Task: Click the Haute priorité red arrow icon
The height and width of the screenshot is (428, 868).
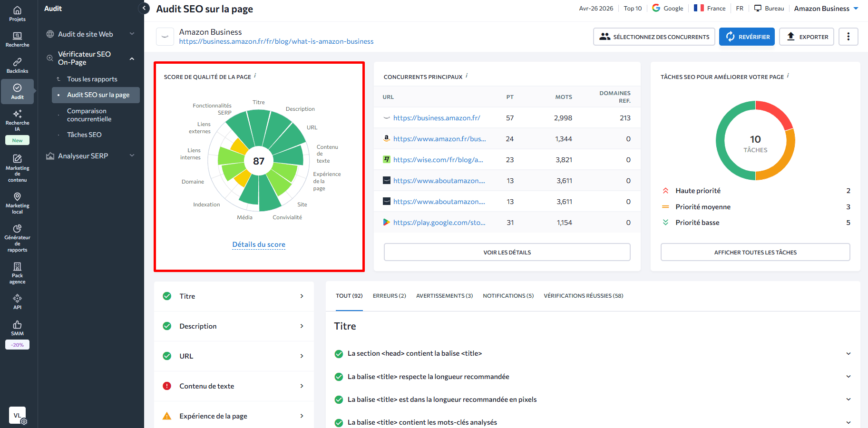Action: [x=665, y=191]
